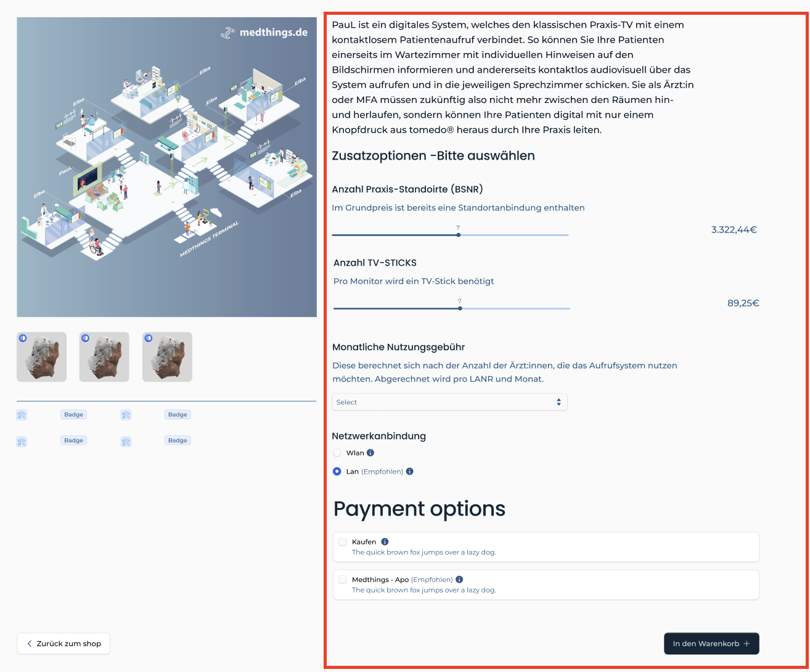The width and height of the screenshot is (810, 672).
Task: Click the top-right Badge label
Action: point(178,415)
